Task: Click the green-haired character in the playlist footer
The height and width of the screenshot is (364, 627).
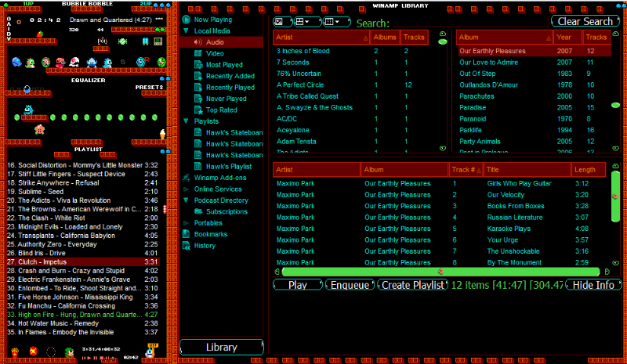Action: point(70,352)
